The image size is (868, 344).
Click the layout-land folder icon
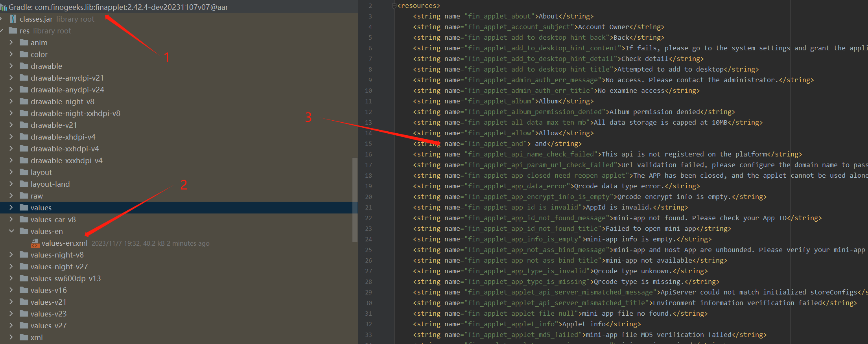(24, 184)
